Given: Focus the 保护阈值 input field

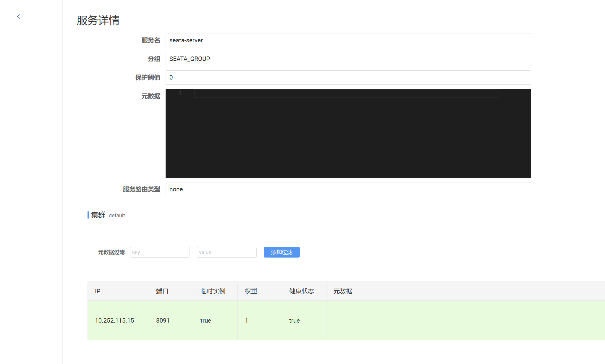Looking at the screenshot, I should [348, 77].
